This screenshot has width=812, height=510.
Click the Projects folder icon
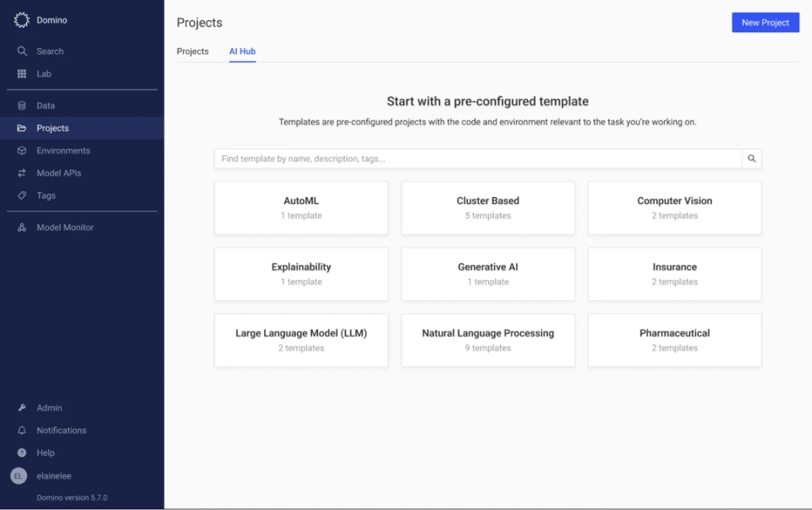coord(22,128)
